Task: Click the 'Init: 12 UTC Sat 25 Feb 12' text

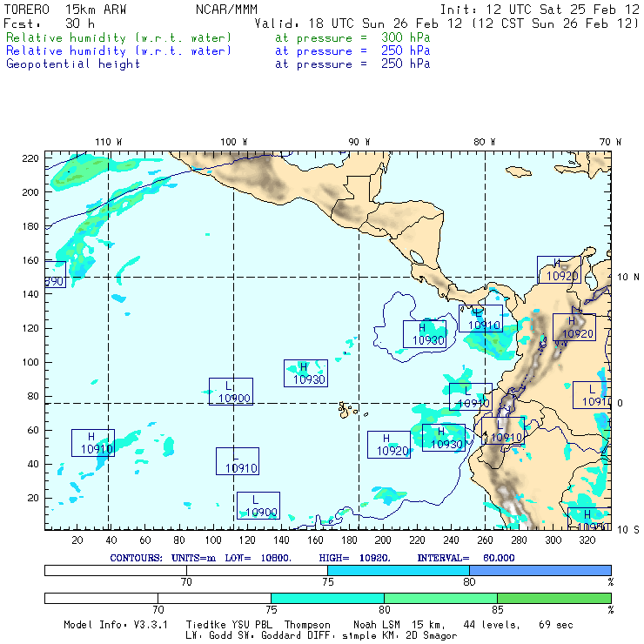Action: tap(540, 10)
